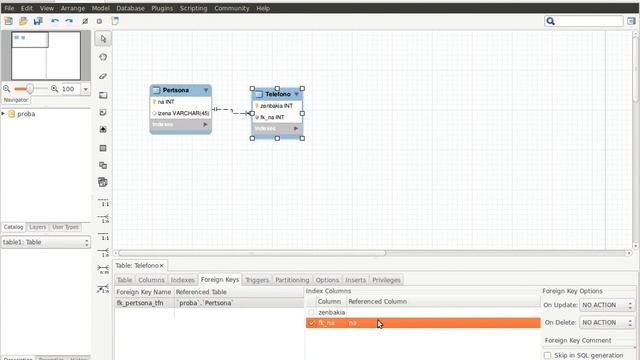Save the model with the floppy icon
640x360 pixels.
pos(38,21)
